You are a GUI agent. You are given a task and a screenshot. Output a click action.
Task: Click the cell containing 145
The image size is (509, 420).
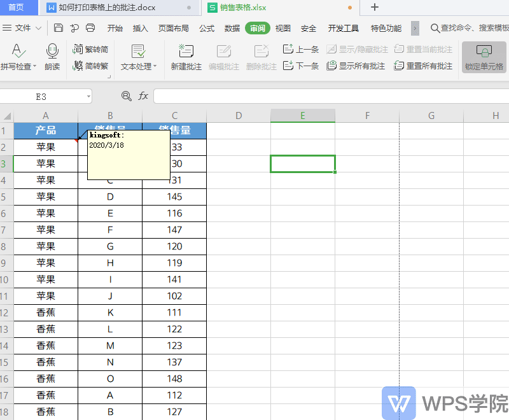pyautogui.click(x=174, y=197)
